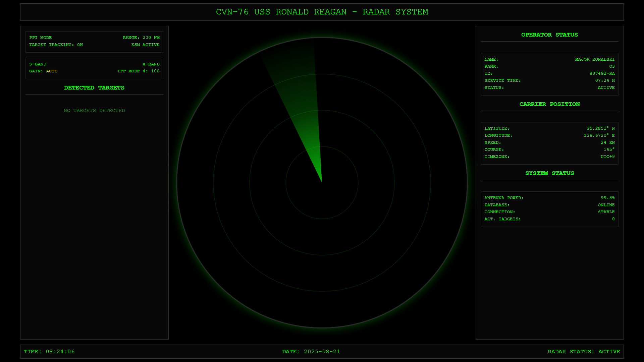
Task: Click the TIME display in the footer
Action: [x=50, y=352]
